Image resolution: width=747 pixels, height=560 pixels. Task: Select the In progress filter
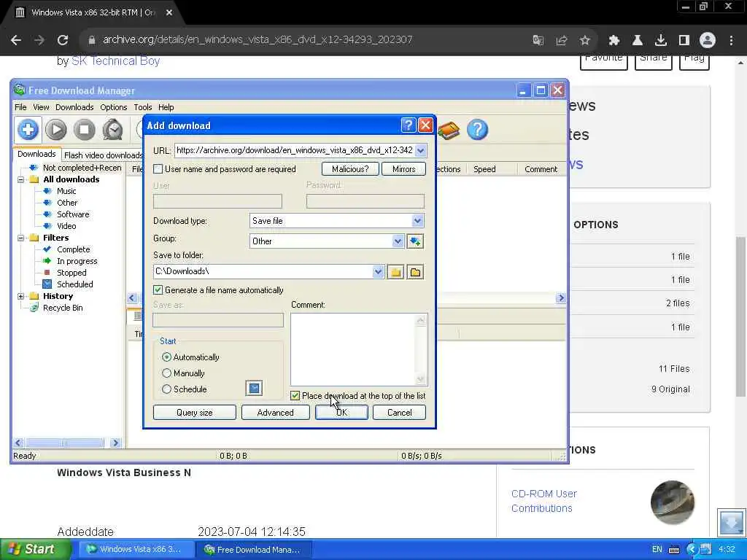tap(77, 261)
